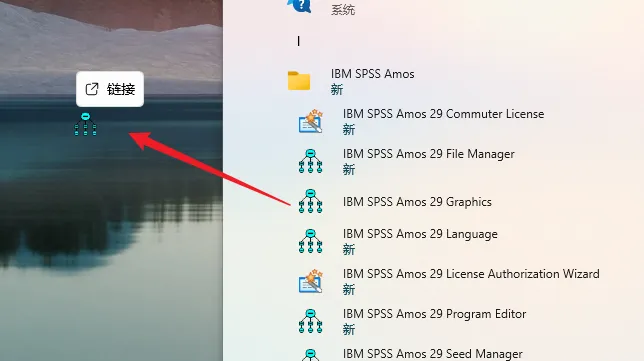Click the help icon above 系统
The width and height of the screenshot is (644, 361).
(299, 6)
